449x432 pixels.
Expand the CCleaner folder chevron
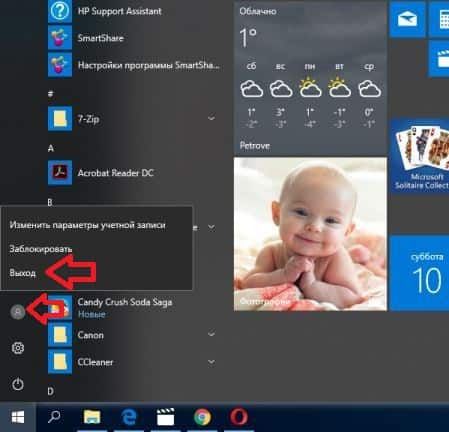(211, 362)
